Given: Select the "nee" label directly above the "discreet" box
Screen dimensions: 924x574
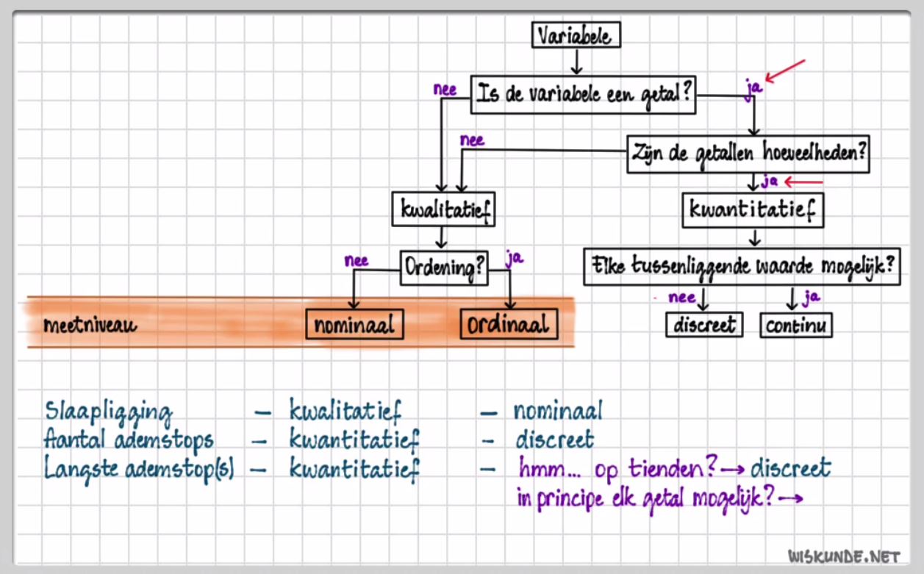Looking at the screenshot, I should click(681, 298).
